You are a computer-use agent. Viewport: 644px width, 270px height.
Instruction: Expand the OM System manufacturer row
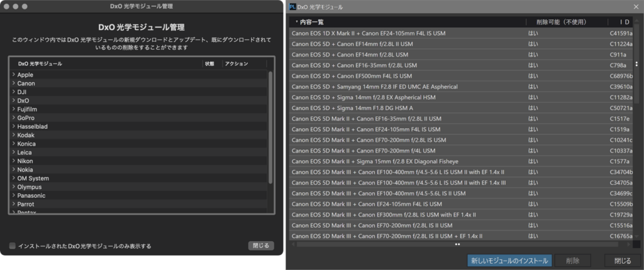[14, 178]
